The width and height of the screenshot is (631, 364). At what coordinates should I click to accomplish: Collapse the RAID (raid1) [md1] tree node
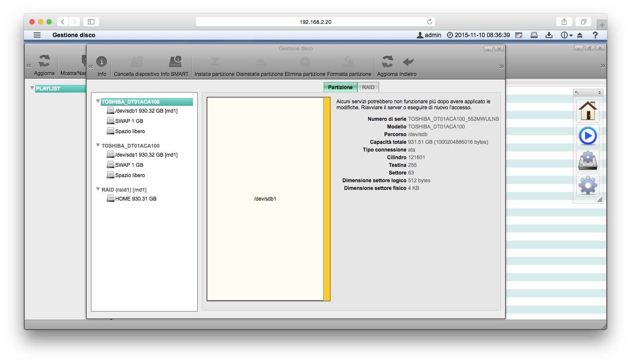pyautogui.click(x=98, y=189)
